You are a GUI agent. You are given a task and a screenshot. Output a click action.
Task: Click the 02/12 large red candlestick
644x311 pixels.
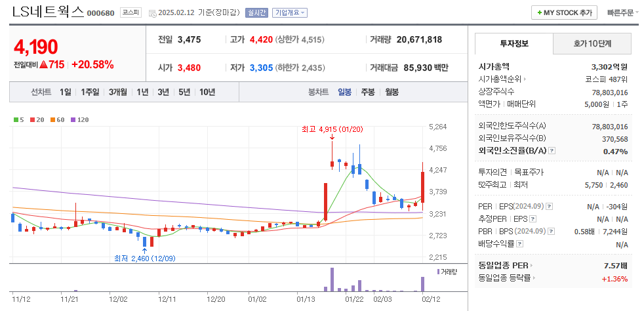(422, 187)
